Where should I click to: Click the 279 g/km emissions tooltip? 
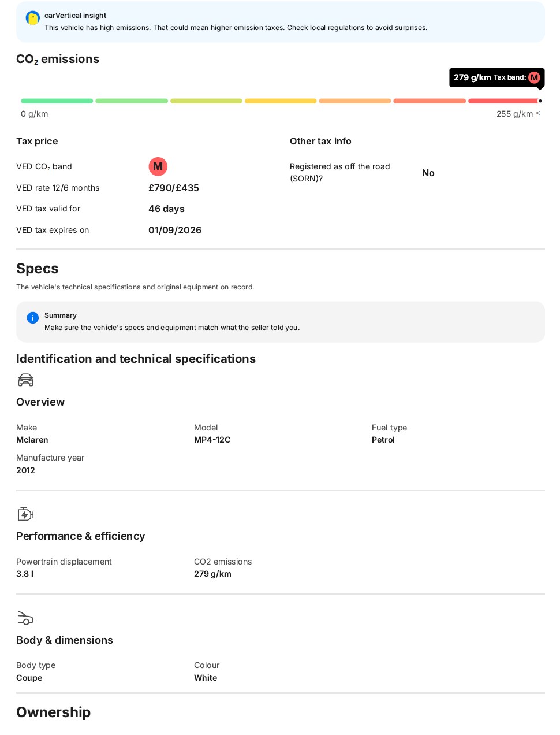pos(496,77)
